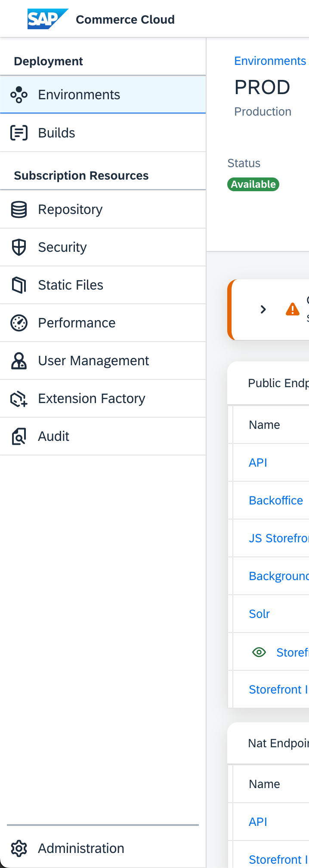Open the Backoffice endpoint link
Image resolution: width=309 pixels, height=868 pixels.
click(276, 500)
